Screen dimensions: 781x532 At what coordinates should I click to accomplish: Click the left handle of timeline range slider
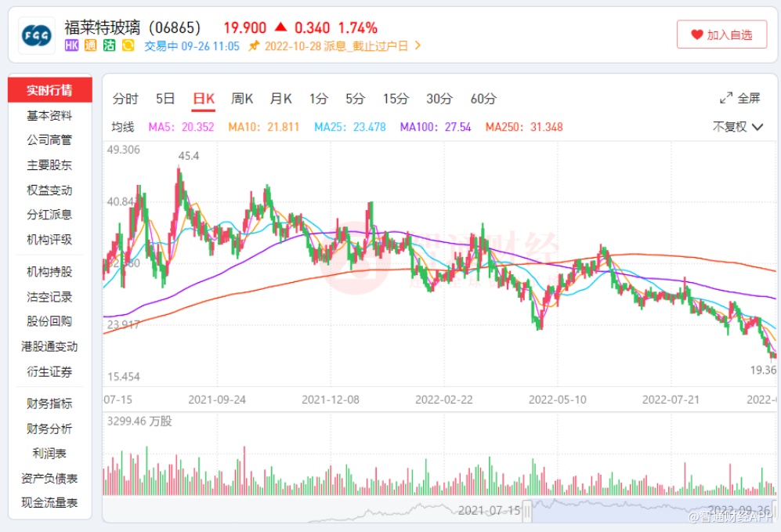click(x=527, y=511)
